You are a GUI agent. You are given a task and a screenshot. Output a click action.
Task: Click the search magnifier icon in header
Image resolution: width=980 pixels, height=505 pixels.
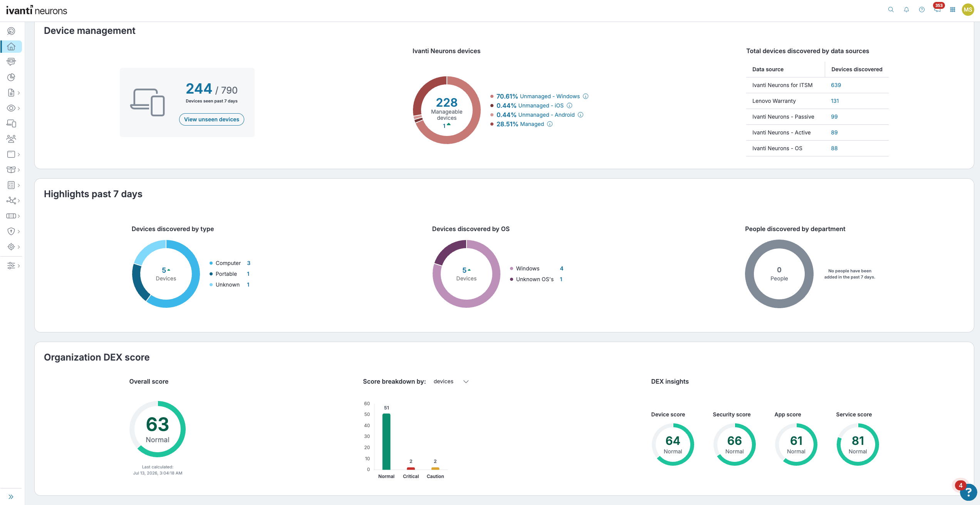[891, 10]
